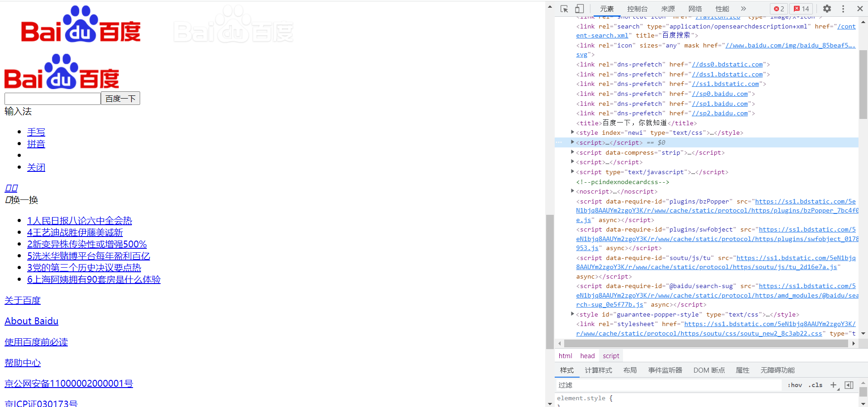868x407 pixels.
Task: Open the 布局 Layout tab
Action: 630,370
